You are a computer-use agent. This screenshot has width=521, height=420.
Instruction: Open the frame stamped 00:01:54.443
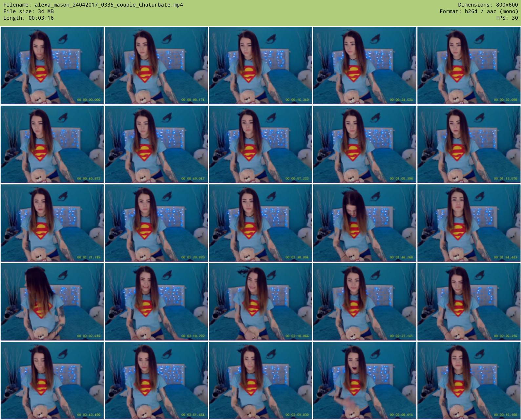pyautogui.click(x=469, y=223)
